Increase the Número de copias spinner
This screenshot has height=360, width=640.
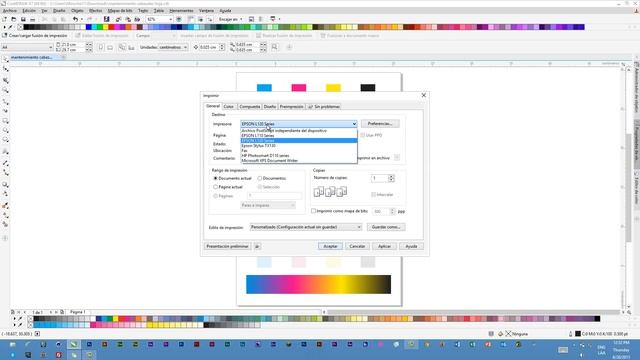391,176
